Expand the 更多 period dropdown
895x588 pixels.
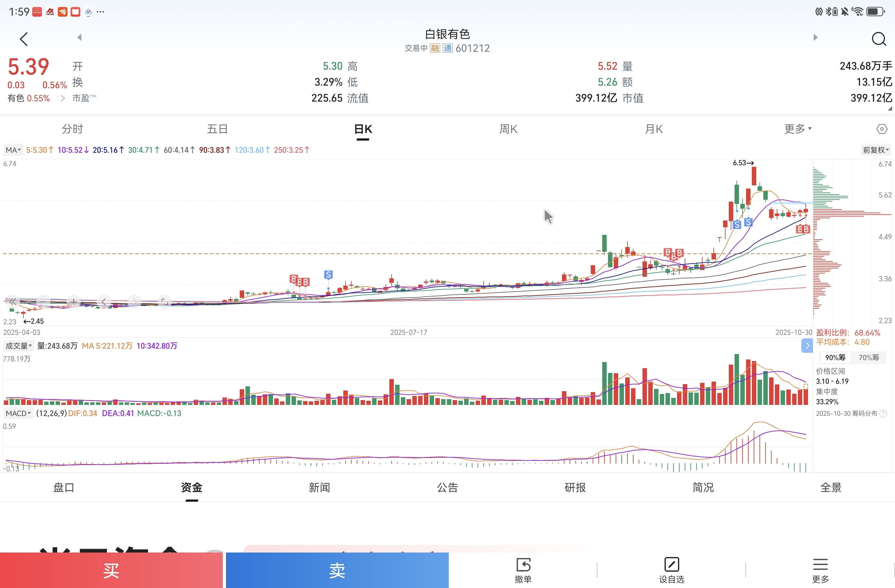point(798,129)
